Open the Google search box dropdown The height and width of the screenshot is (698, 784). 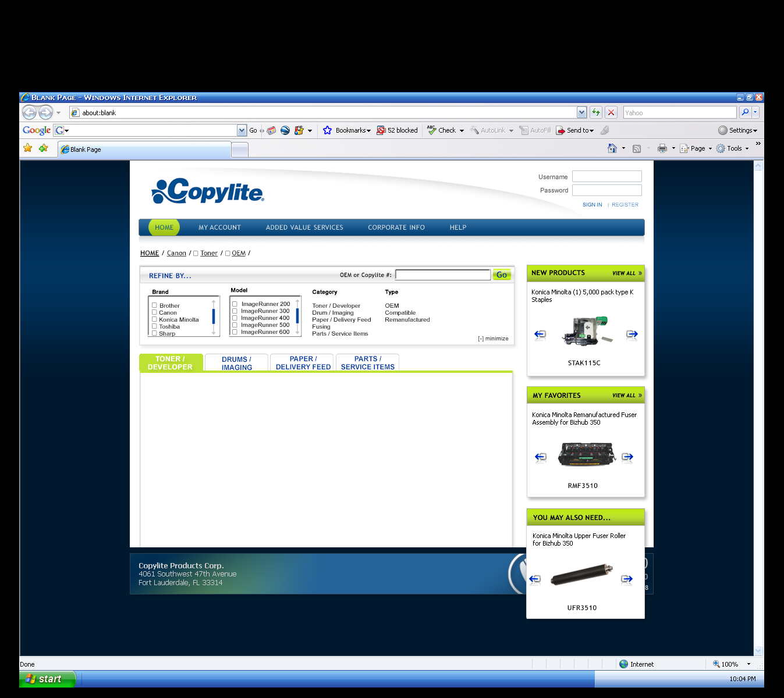click(x=242, y=130)
